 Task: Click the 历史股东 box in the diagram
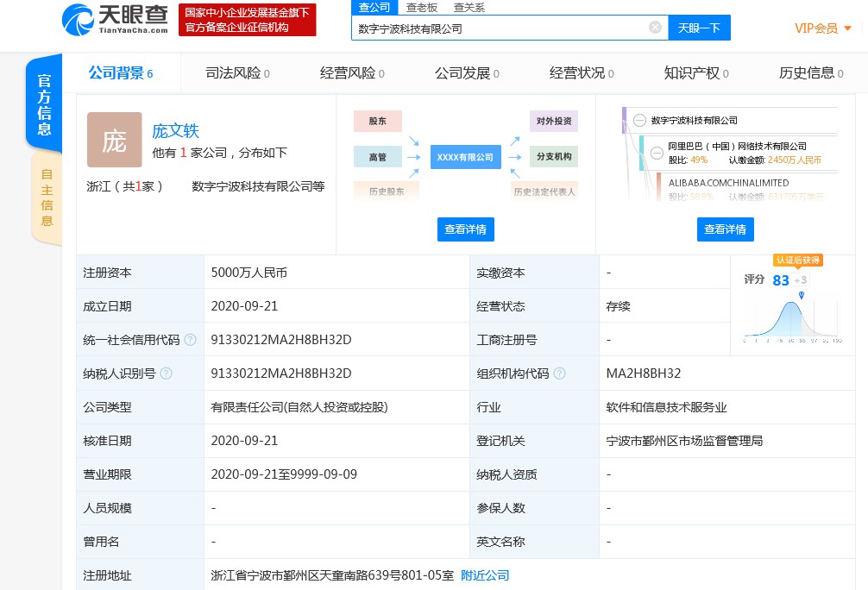click(x=387, y=191)
